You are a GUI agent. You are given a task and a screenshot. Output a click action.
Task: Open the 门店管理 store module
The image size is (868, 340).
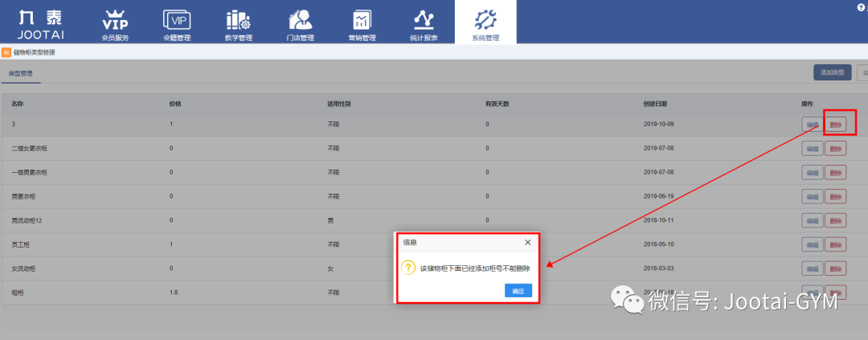(x=300, y=24)
